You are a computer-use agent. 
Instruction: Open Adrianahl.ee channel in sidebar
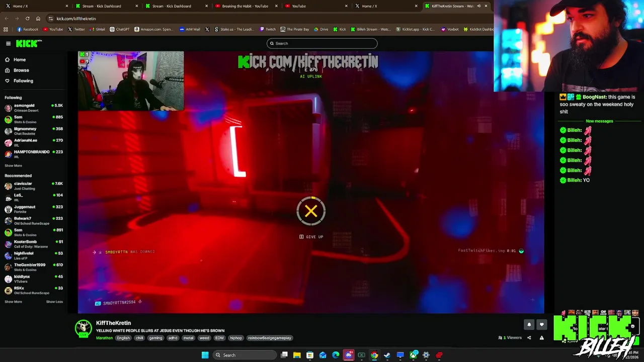pyautogui.click(x=33, y=142)
